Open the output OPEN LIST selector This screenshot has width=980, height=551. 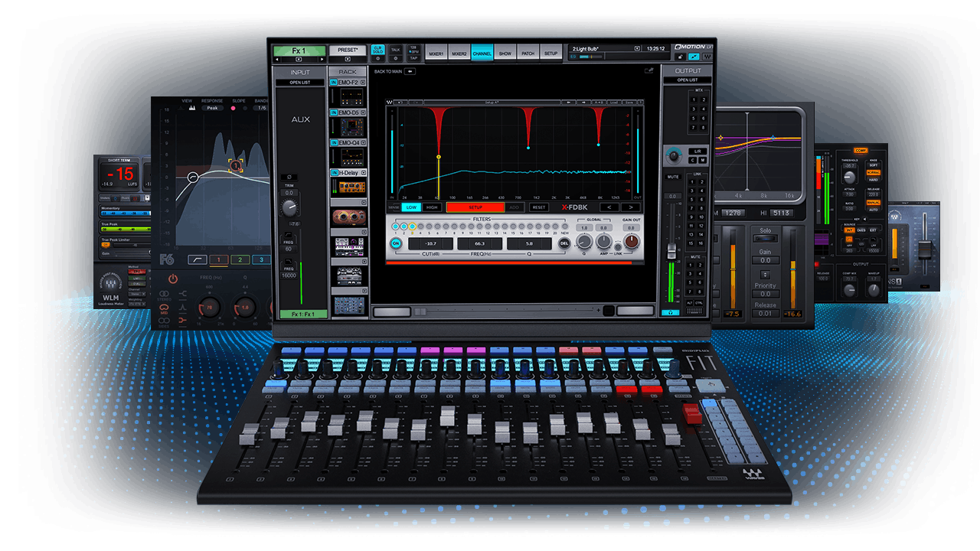(688, 80)
